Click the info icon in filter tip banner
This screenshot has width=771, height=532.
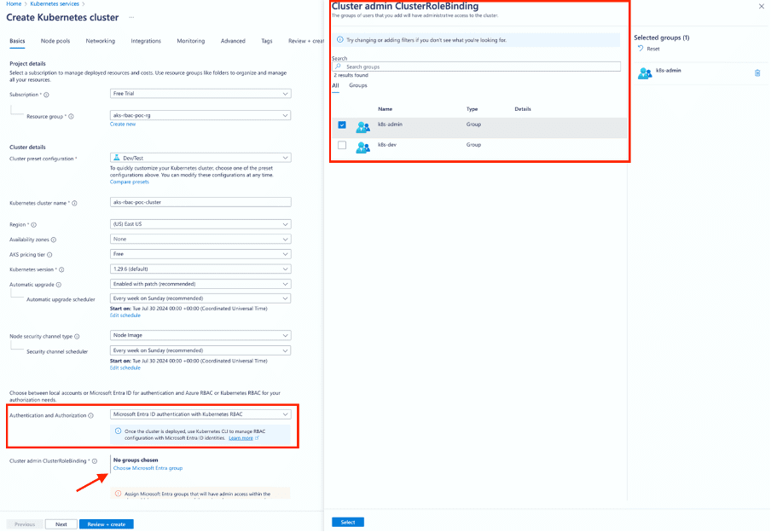point(339,40)
